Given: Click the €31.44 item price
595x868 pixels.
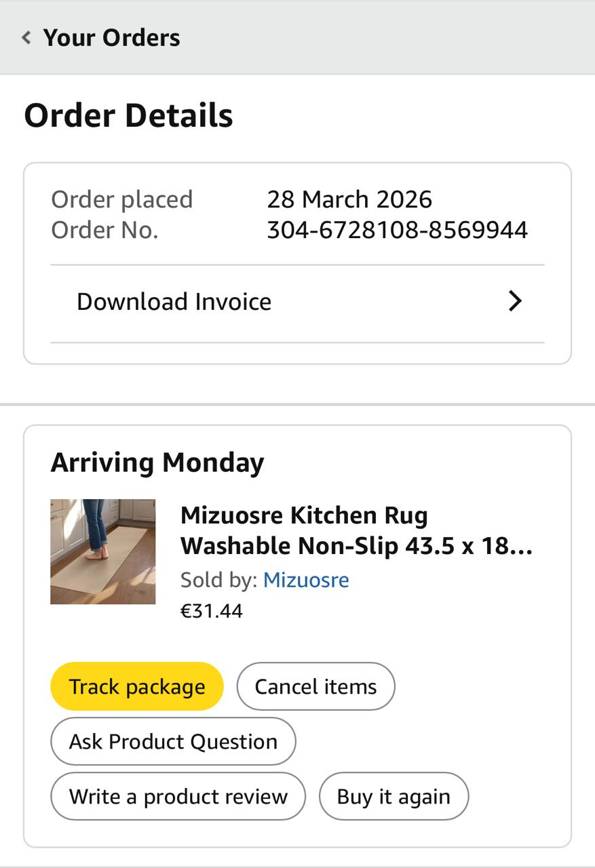Looking at the screenshot, I should click(211, 611).
